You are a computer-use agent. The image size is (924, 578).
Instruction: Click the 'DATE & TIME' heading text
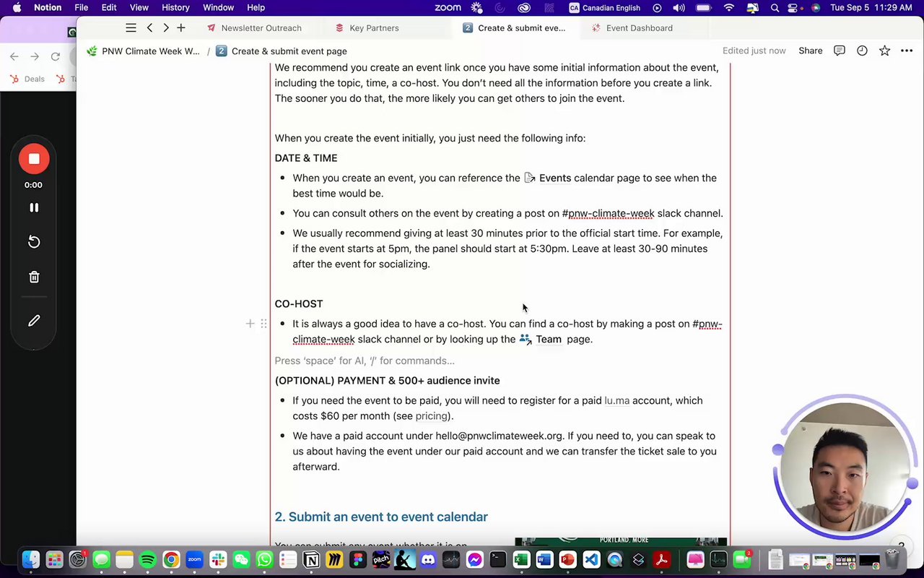pyautogui.click(x=306, y=158)
